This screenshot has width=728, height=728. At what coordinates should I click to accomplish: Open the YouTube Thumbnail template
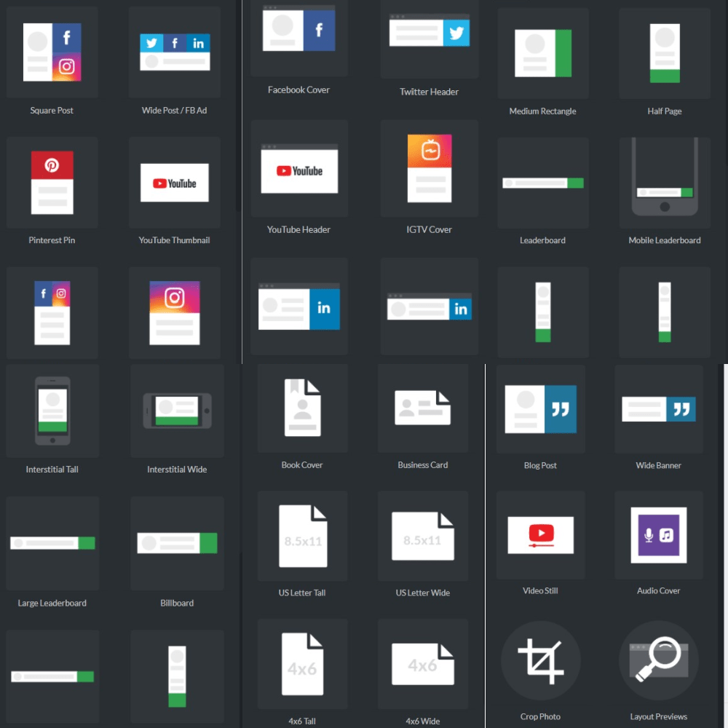(x=175, y=183)
